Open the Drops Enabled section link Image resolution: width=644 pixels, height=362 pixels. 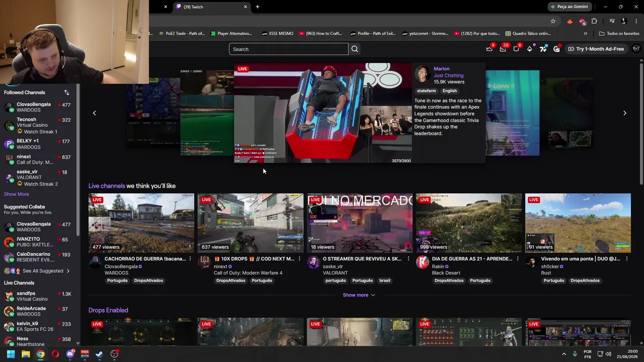click(108, 310)
